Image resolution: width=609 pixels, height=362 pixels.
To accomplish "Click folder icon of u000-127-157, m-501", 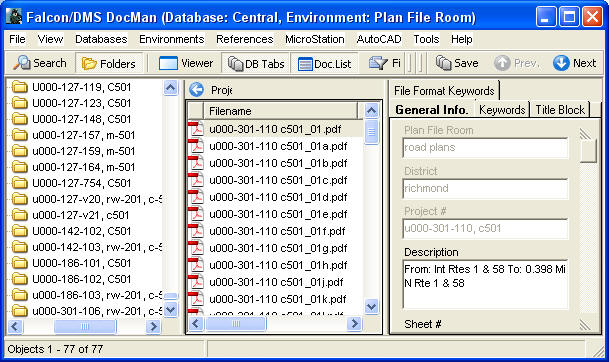I will 19,135.
